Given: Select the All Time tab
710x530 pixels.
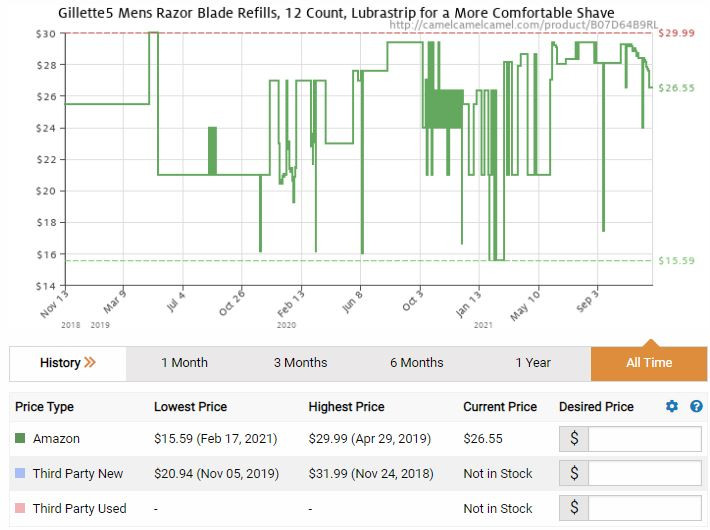Looking at the screenshot, I should pos(649,363).
